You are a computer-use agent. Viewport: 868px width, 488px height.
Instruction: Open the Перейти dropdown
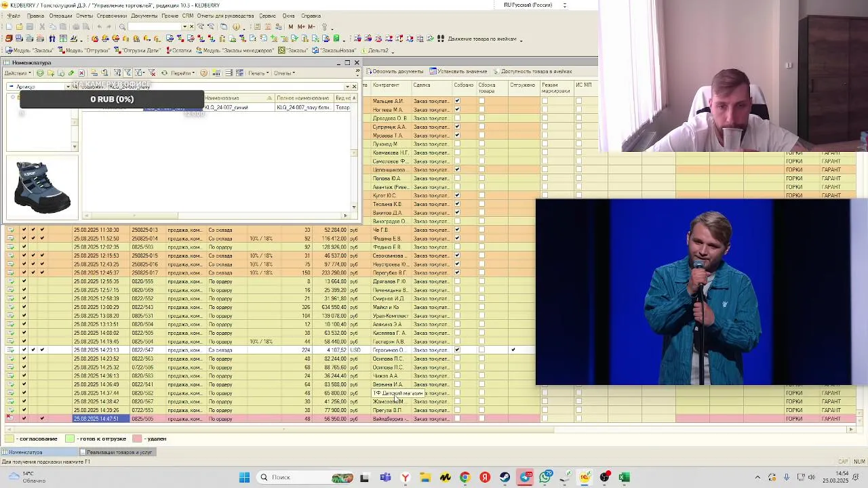[x=183, y=73]
